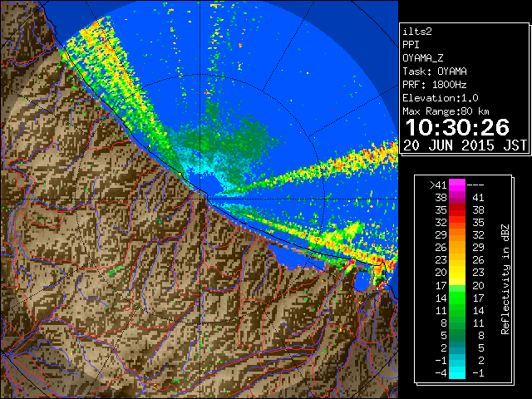This screenshot has height=399, width=532.
Task: Click the 'PRF: 1800Hz' value
Action: click(x=435, y=85)
